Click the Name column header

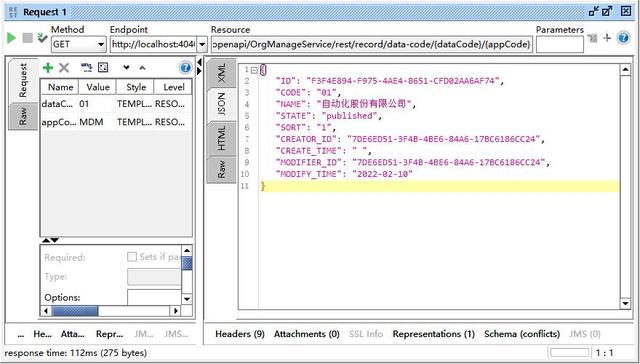pyautogui.click(x=60, y=87)
